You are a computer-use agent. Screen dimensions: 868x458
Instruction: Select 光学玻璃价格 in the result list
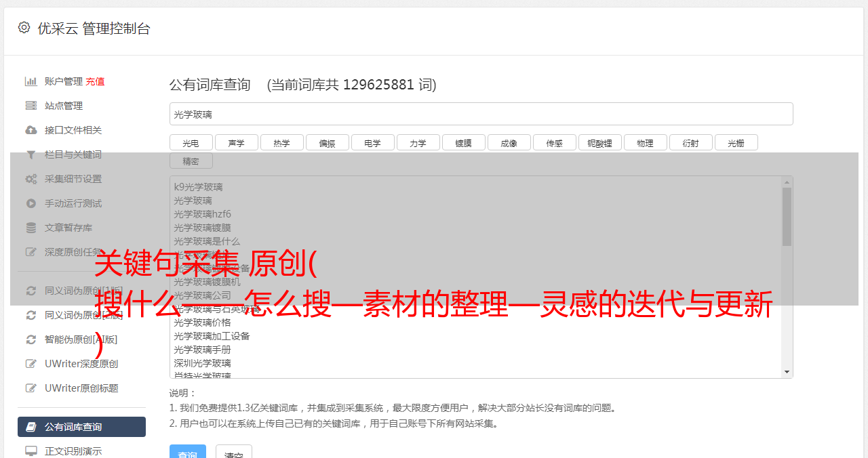click(202, 322)
